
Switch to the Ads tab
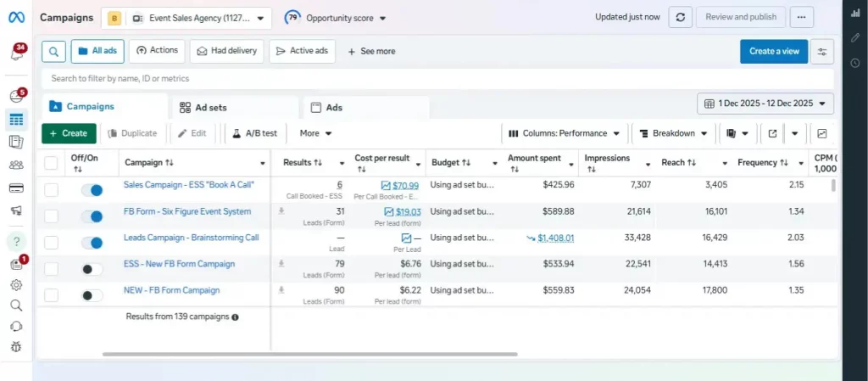pyautogui.click(x=334, y=108)
